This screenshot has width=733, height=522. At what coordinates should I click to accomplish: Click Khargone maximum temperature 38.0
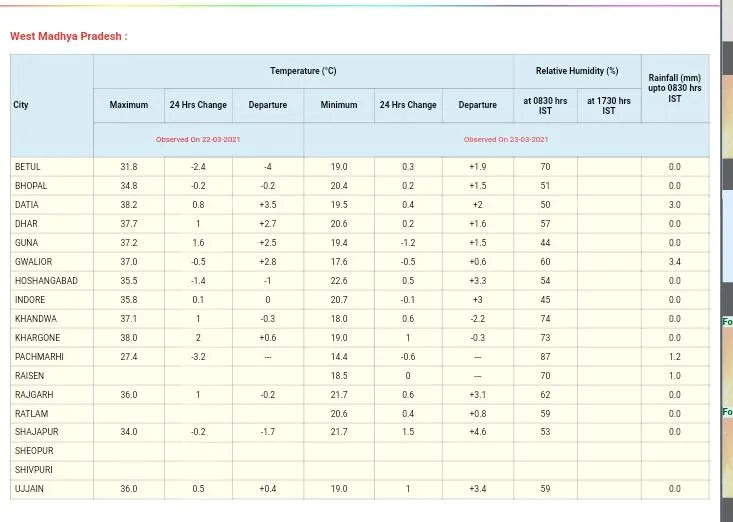[x=129, y=338]
